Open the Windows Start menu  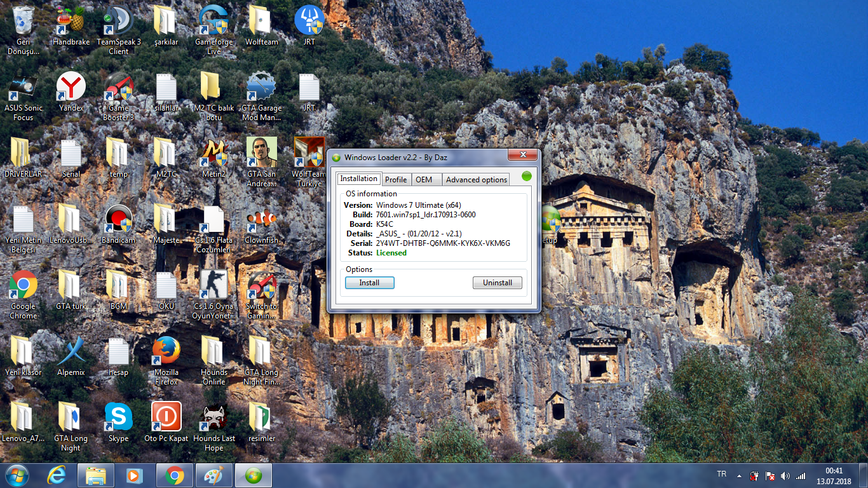click(17, 475)
